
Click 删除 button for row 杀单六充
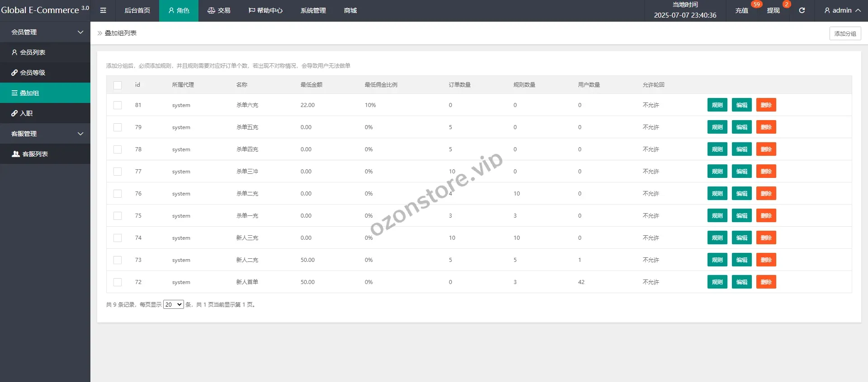[766, 105]
